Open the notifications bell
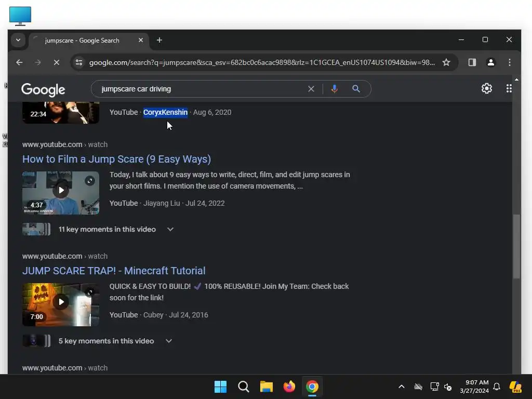The height and width of the screenshot is (399, 532). tap(496, 387)
